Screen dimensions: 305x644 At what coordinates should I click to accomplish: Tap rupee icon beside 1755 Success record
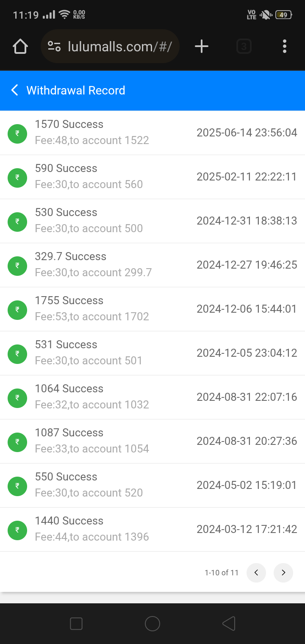(x=17, y=309)
